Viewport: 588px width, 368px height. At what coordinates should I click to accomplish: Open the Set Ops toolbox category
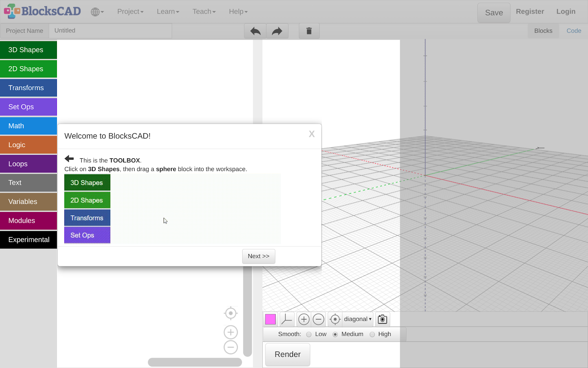29,107
